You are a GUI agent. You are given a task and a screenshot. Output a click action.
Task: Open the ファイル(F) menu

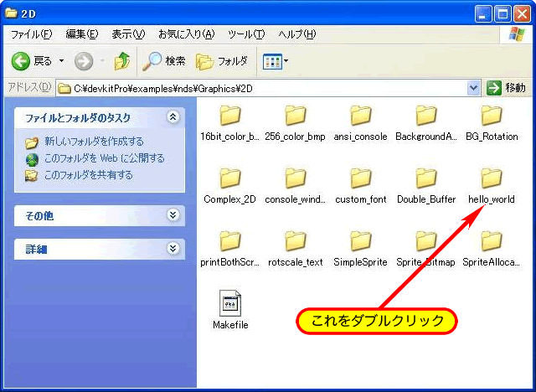(31, 34)
